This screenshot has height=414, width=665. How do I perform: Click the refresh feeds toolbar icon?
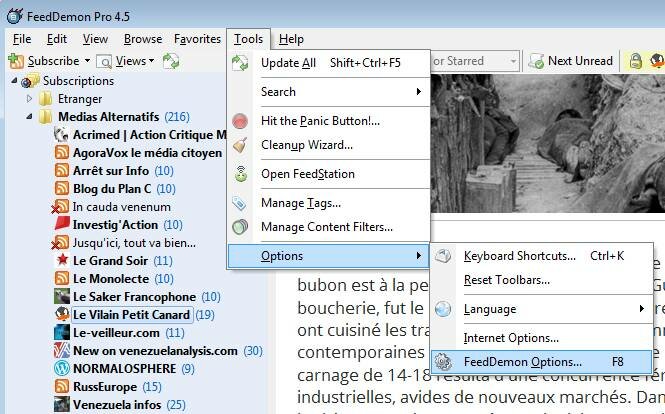[x=171, y=61]
